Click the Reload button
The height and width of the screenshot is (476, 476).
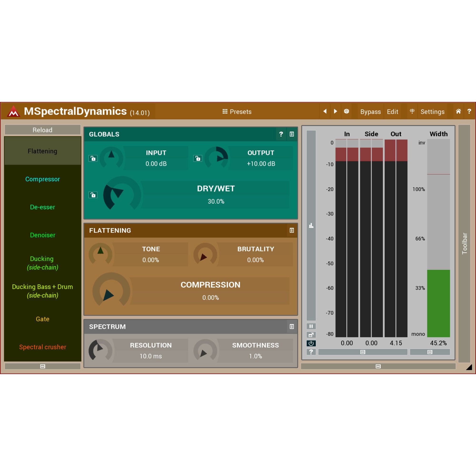pos(43,130)
